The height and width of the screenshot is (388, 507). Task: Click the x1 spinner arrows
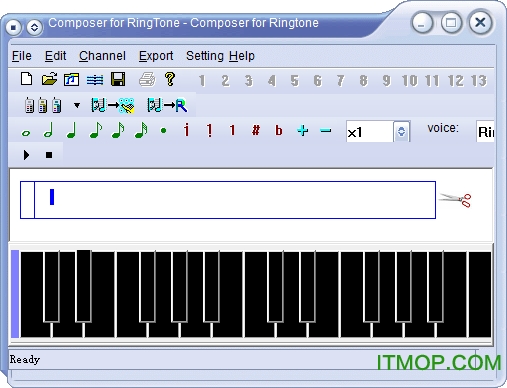401,132
